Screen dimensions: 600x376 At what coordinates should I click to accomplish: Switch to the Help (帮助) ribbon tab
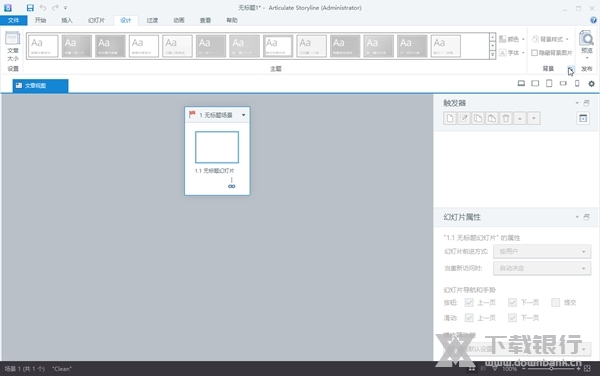232,20
